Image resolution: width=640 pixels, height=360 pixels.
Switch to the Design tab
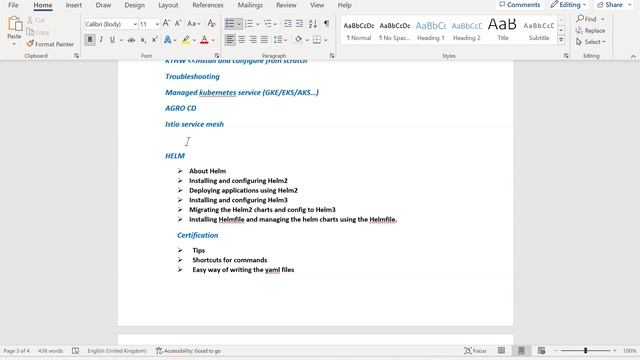point(134,5)
